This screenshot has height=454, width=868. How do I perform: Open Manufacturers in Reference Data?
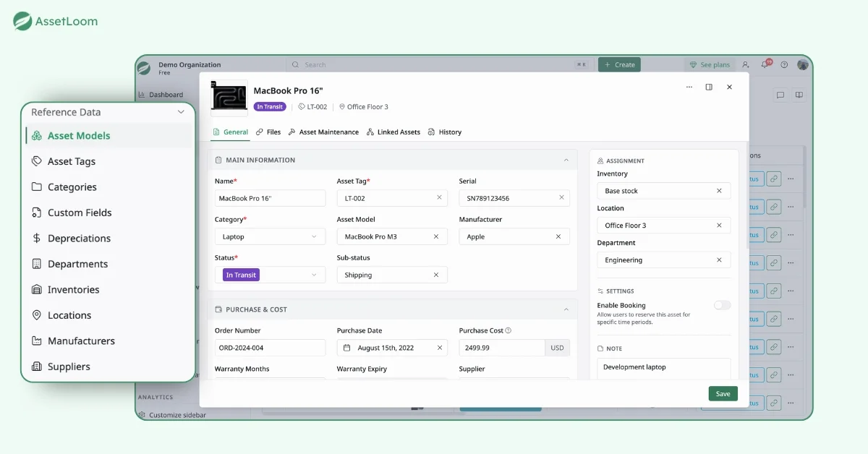pyautogui.click(x=109, y=341)
